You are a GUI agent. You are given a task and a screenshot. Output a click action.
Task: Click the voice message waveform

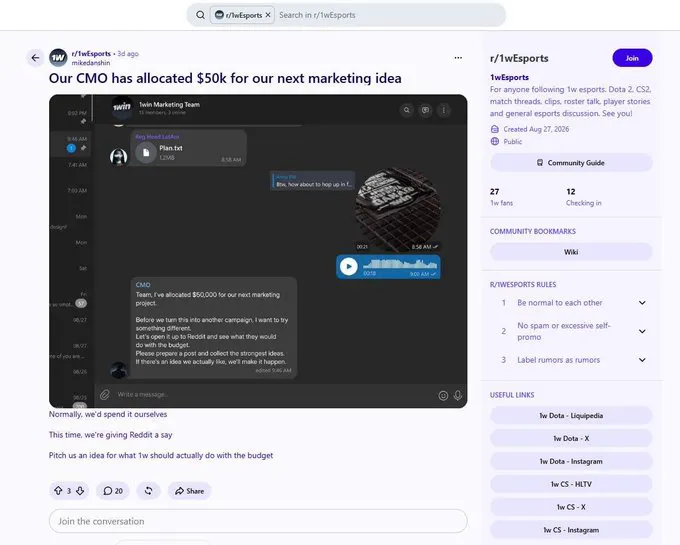coord(399,264)
